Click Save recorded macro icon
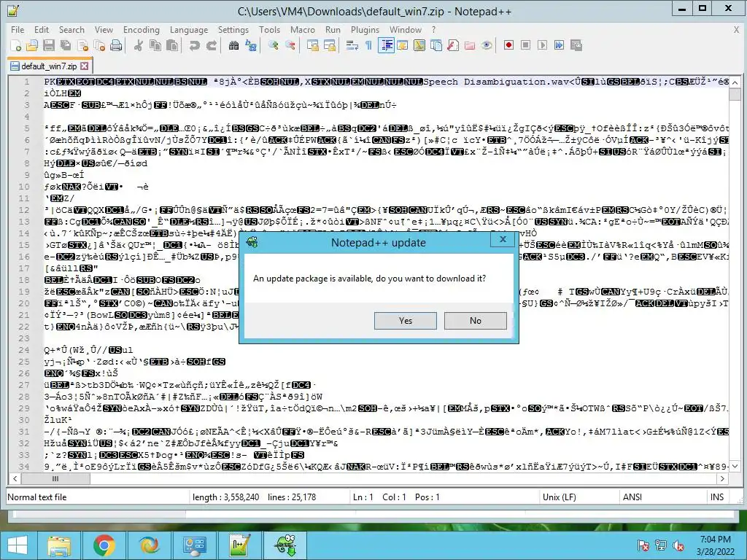Screen dimensions: 747x560 [x=576, y=45]
